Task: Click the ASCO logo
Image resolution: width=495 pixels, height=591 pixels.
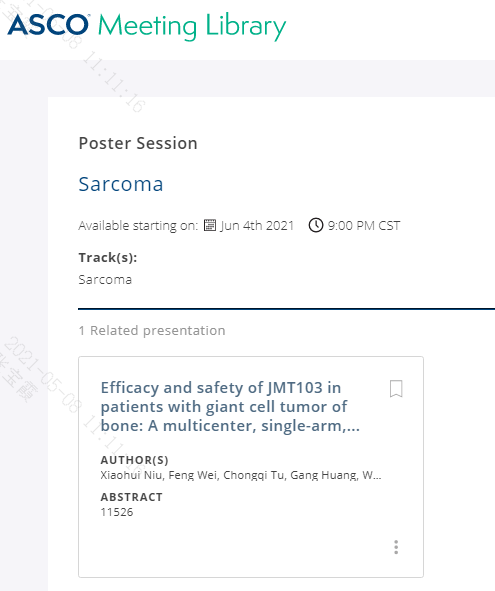Action: point(49,25)
